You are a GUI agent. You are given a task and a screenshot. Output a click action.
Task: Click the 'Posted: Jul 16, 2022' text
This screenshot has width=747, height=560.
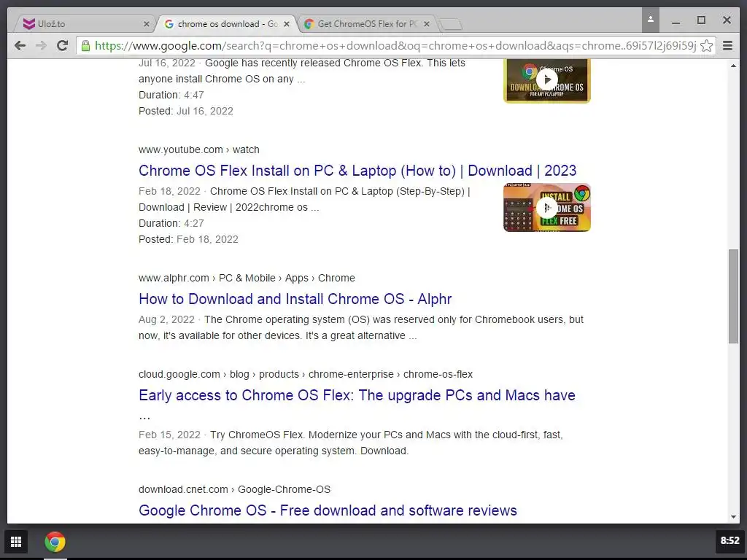click(186, 111)
